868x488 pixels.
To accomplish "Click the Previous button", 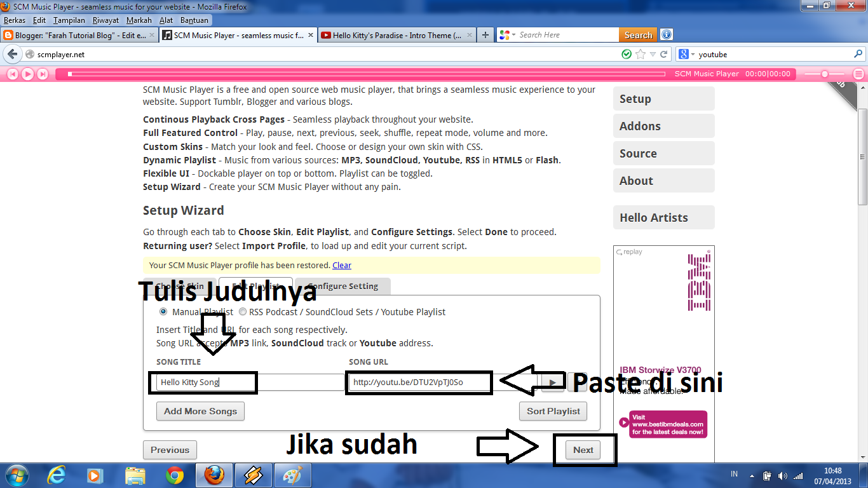I will 170,450.
